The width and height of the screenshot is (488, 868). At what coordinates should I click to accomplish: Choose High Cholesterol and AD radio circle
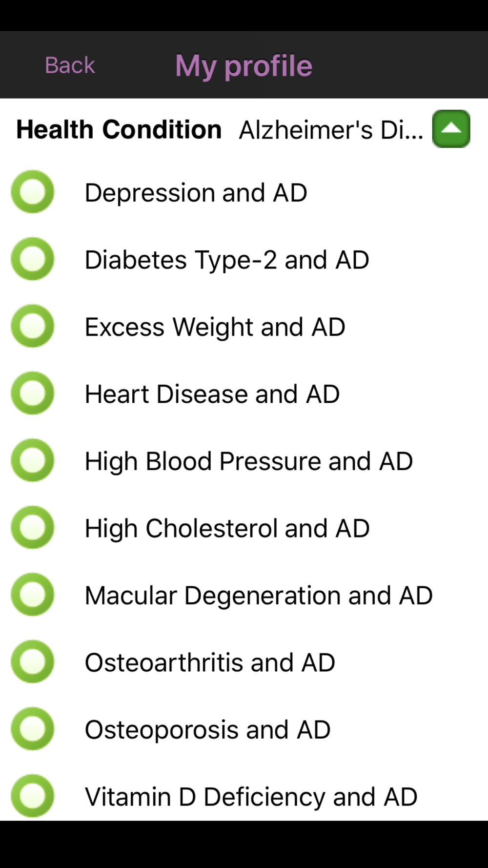33,527
